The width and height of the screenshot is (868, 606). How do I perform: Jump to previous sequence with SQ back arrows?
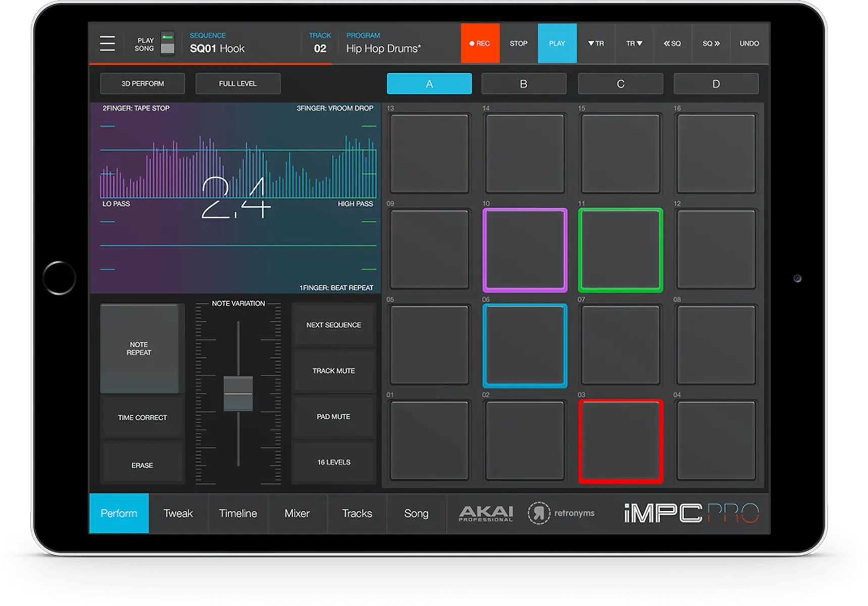[672, 44]
